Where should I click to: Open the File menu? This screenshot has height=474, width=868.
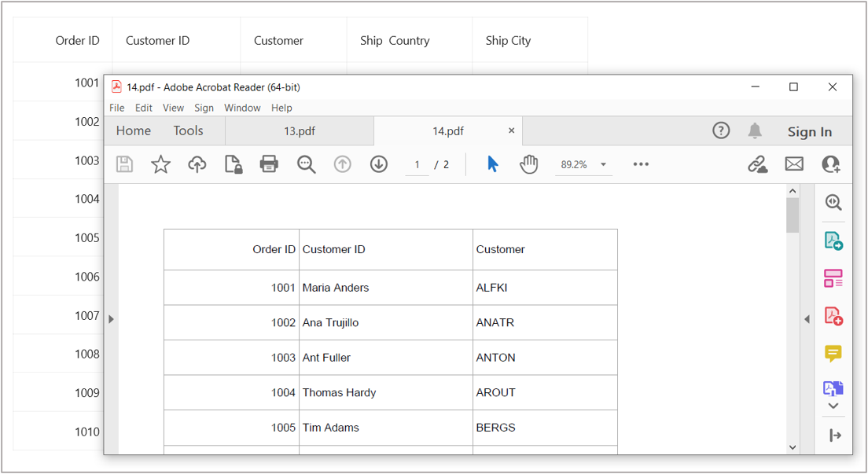[x=117, y=108]
